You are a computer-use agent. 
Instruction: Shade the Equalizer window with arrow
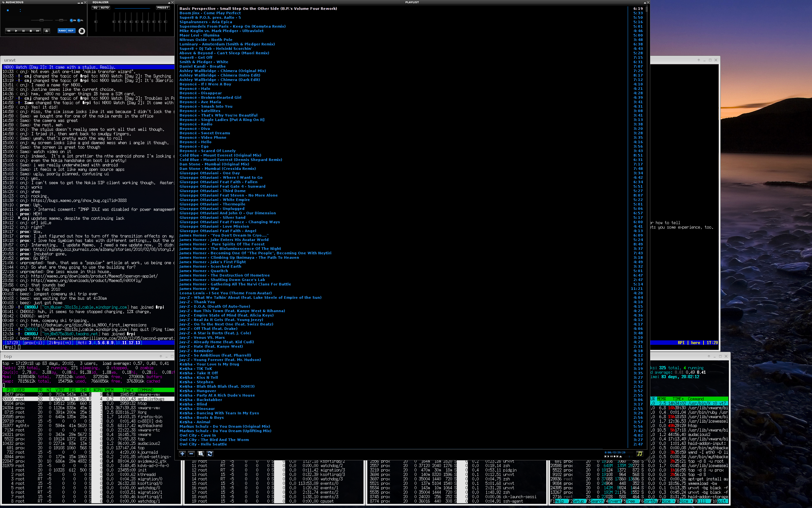(x=169, y=2)
